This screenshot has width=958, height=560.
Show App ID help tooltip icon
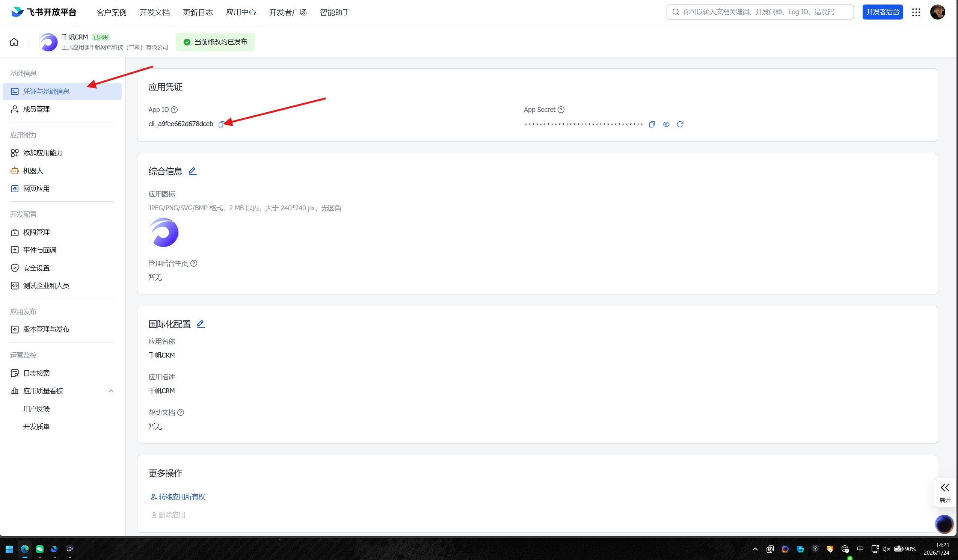pos(174,110)
